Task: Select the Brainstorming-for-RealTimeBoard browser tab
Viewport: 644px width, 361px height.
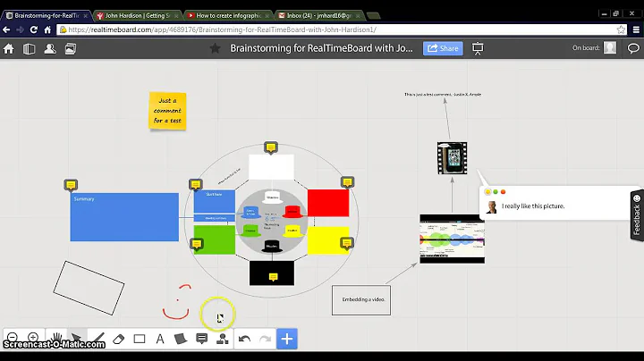Action: (47, 15)
